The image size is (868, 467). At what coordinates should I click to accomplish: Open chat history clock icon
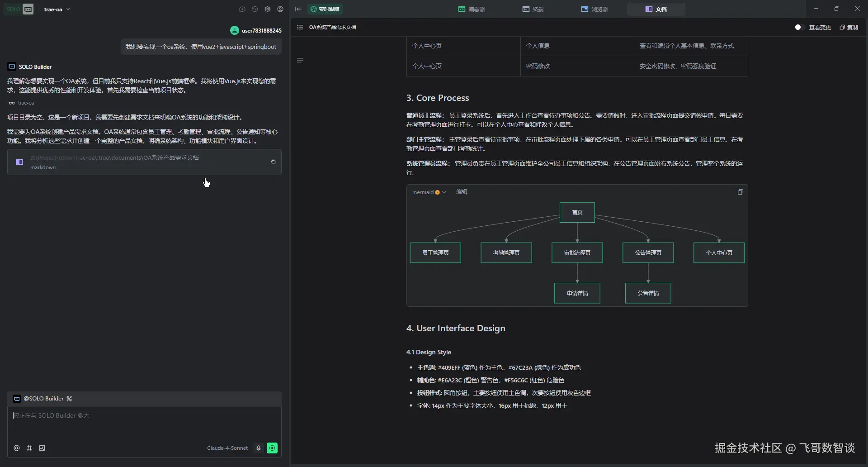(255, 9)
